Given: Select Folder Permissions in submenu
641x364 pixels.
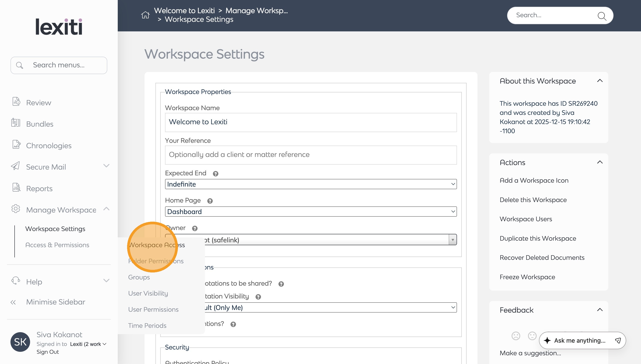Looking at the screenshot, I should [x=156, y=261].
